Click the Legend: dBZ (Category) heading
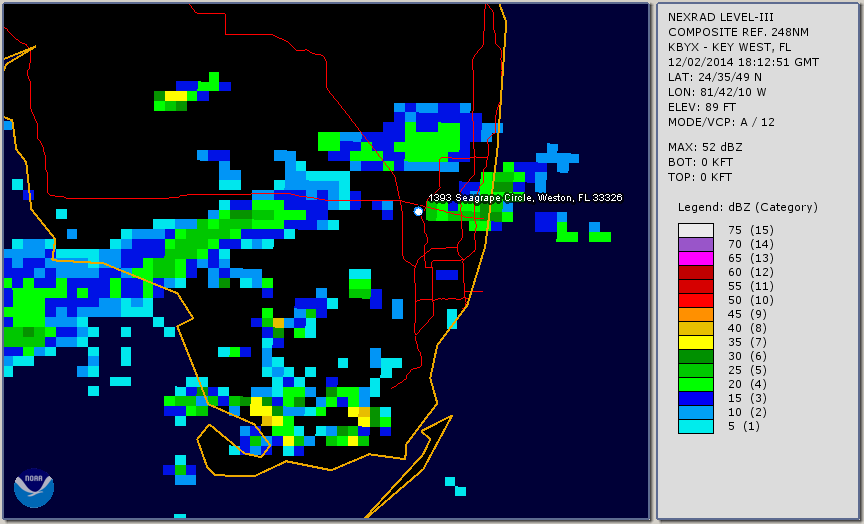This screenshot has width=864, height=524. [x=748, y=207]
